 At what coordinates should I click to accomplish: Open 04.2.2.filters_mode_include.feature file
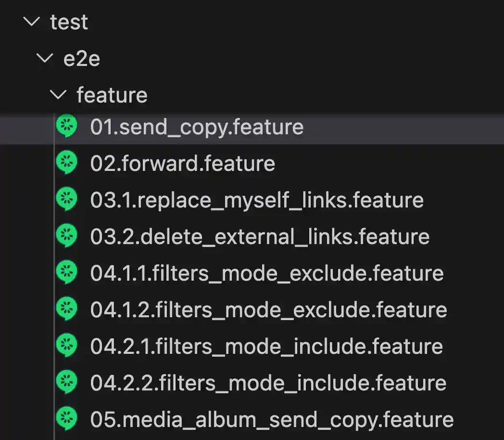pyautogui.click(x=268, y=383)
